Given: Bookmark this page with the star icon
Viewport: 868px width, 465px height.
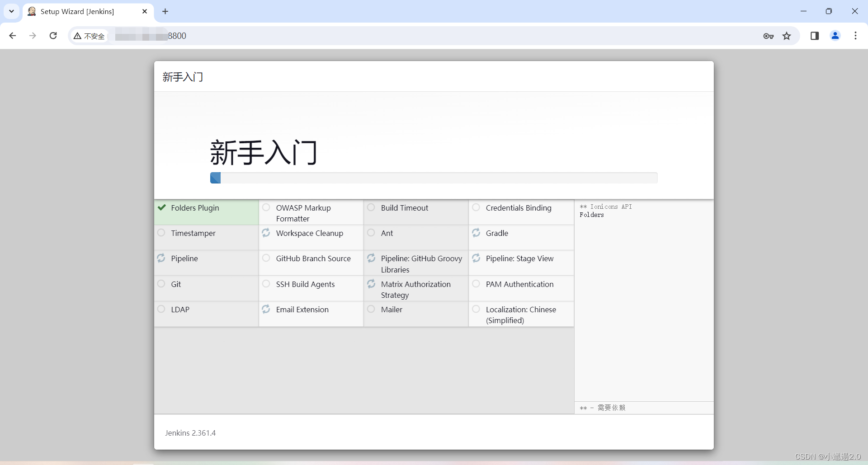Looking at the screenshot, I should (787, 36).
